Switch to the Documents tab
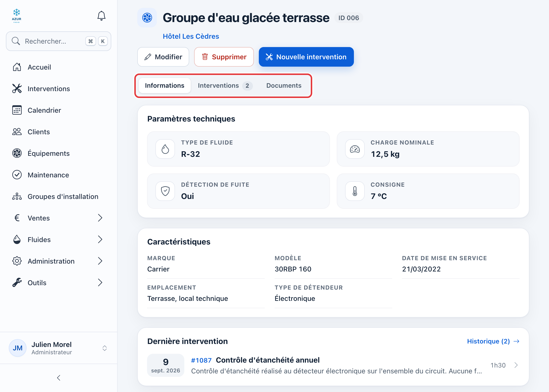549x392 pixels. pyautogui.click(x=284, y=86)
